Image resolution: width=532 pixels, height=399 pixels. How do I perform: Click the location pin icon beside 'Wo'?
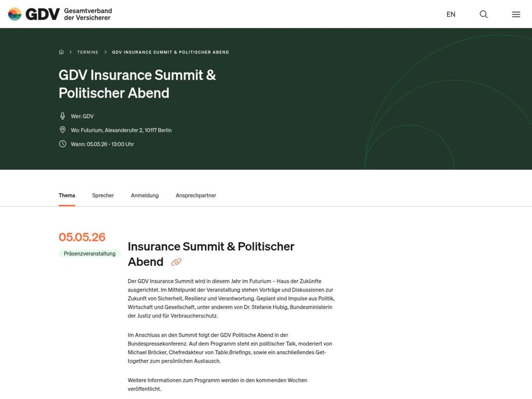tap(62, 130)
